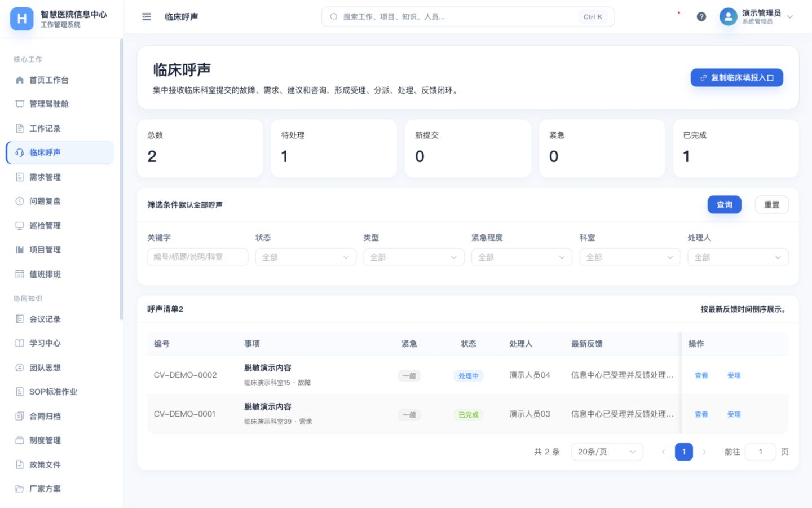
Task: Focus the 前往 page number input
Action: 761,452
